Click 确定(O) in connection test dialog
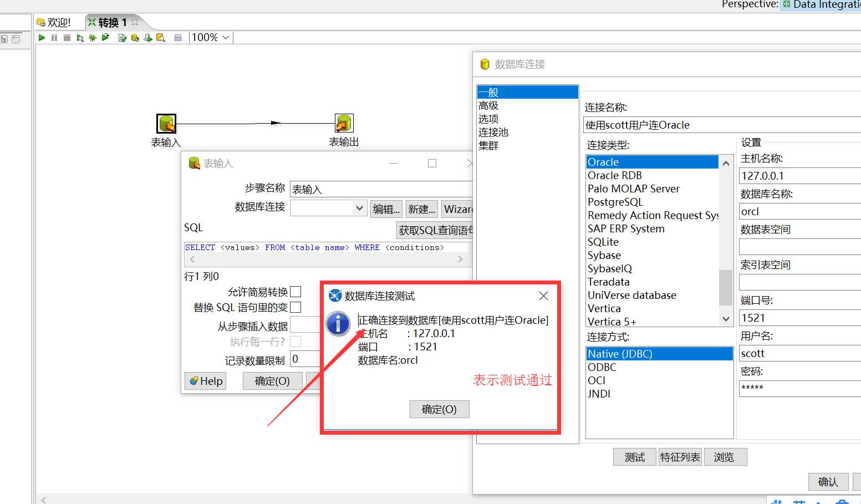This screenshot has width=861, height=504. tap(439, 409)
